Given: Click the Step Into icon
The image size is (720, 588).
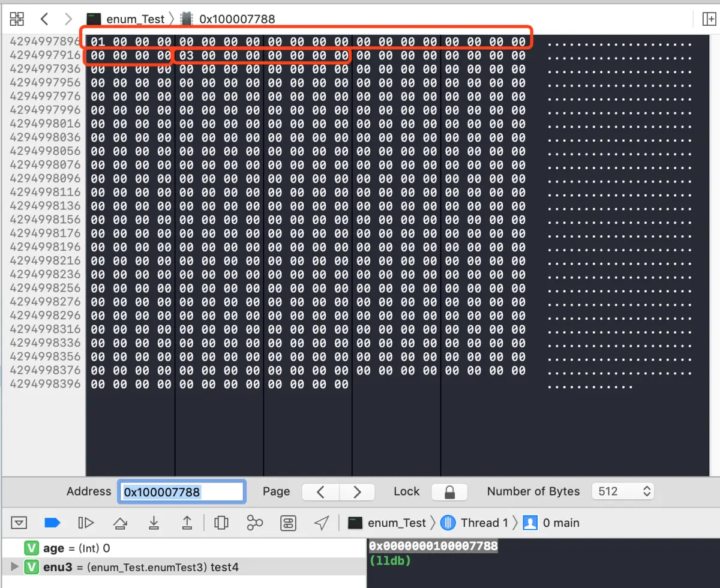Looking at the screenshot, I should pyautogui.click(x=154, y=523).
